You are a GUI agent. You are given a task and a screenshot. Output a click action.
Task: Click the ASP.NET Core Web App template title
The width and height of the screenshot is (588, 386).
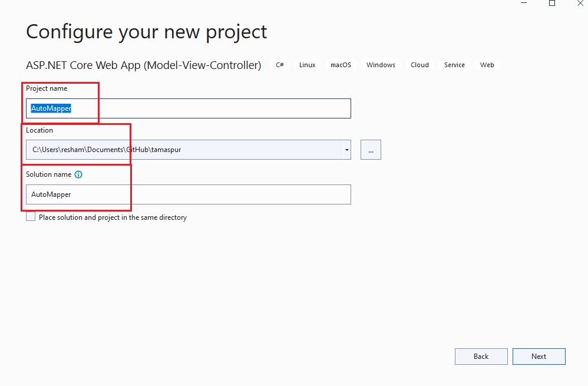pos(144,65)
